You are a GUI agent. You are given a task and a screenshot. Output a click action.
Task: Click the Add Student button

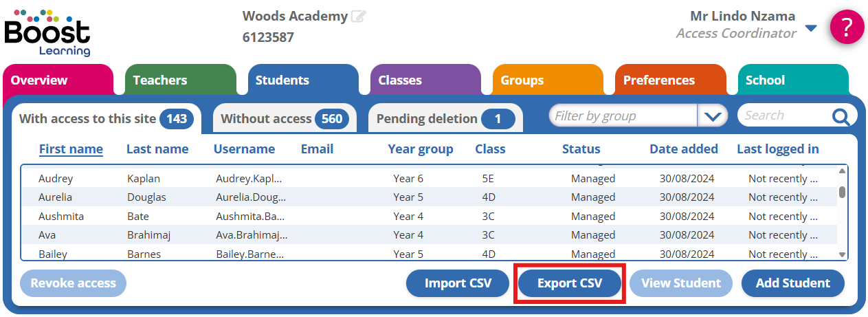click(x=792, y=283)
